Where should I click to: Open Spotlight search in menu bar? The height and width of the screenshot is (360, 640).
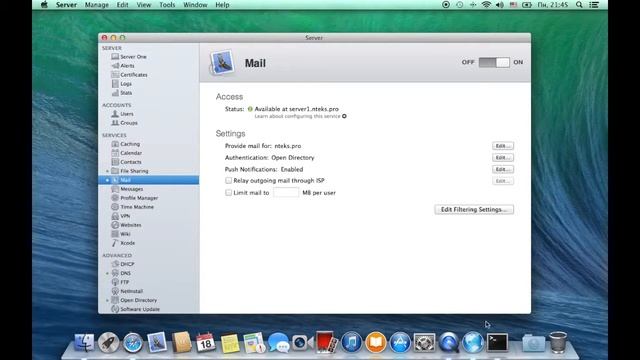pyautogui.click(x=579, y=5)
